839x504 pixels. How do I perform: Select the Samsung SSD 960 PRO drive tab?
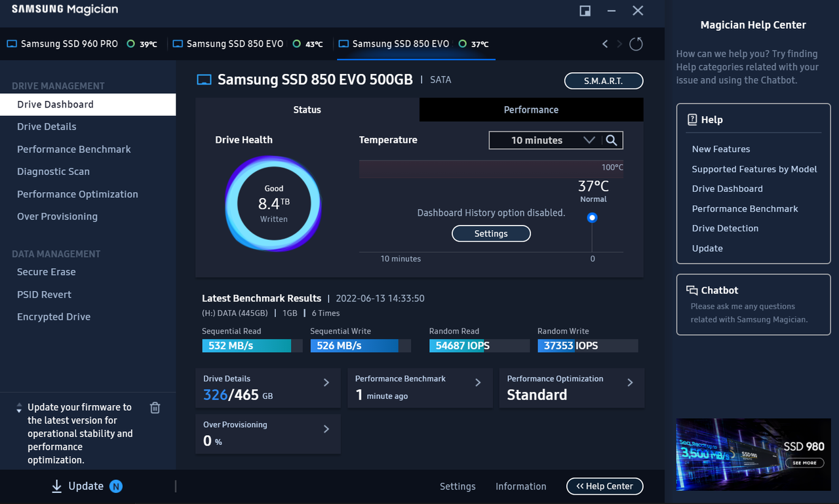pos(83,44)
